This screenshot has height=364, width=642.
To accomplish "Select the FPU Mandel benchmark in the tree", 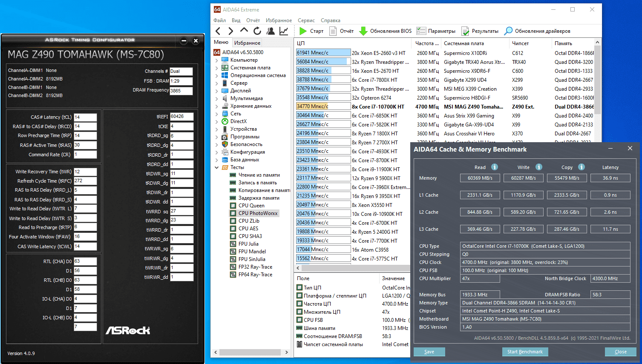I will click(252, 252).
